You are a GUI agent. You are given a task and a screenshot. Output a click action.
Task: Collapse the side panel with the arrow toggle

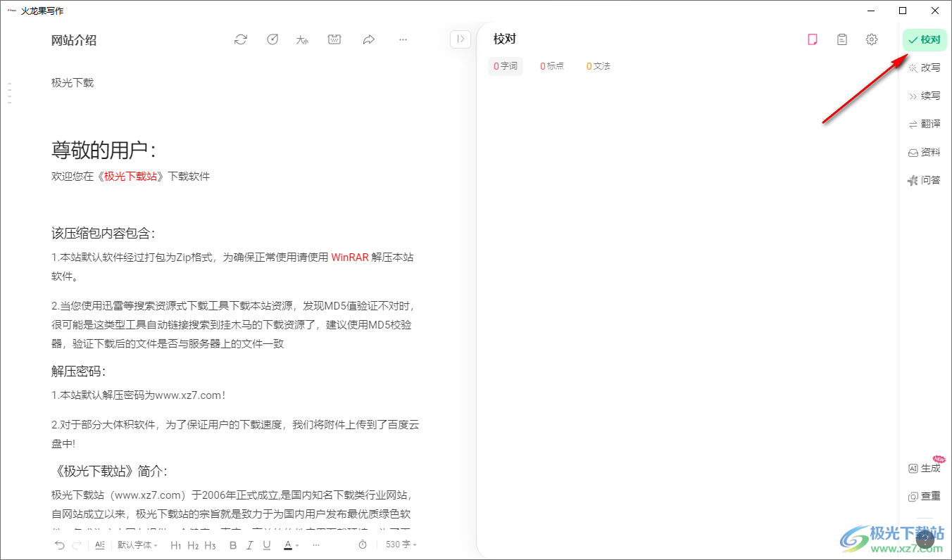click(x=460, y=39)
